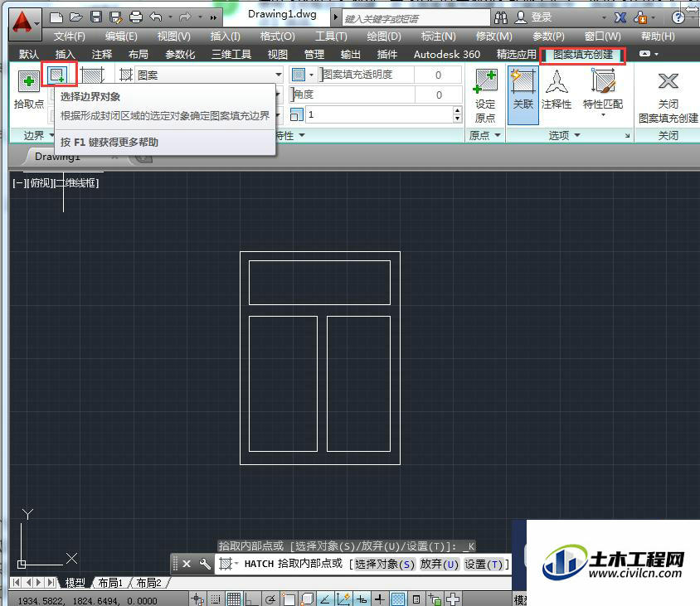Image resolution: width=700 pixels, height=606 pixels.
Task: Click the Redo arrow icon
Action: (x=185, y=17)
